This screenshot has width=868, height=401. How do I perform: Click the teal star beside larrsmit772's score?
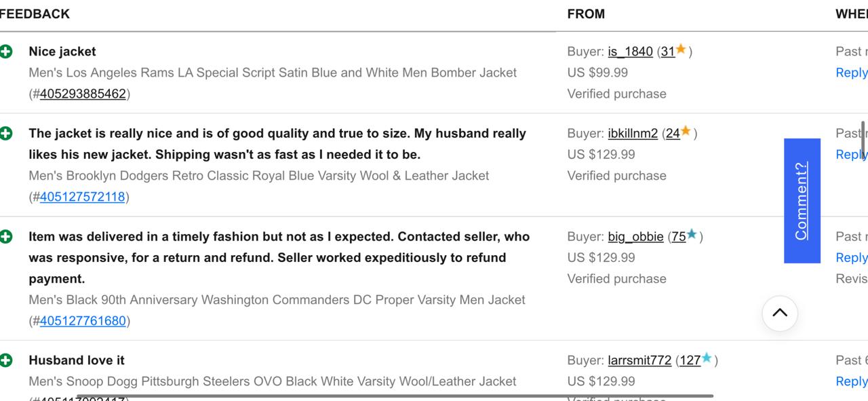(707, 358)
